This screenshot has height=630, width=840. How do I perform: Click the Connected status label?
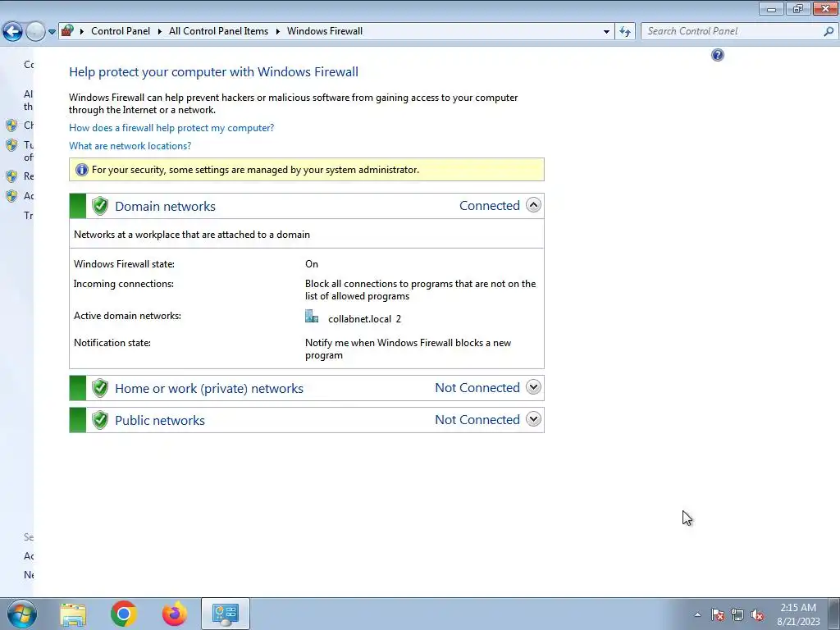pos(490,206)
